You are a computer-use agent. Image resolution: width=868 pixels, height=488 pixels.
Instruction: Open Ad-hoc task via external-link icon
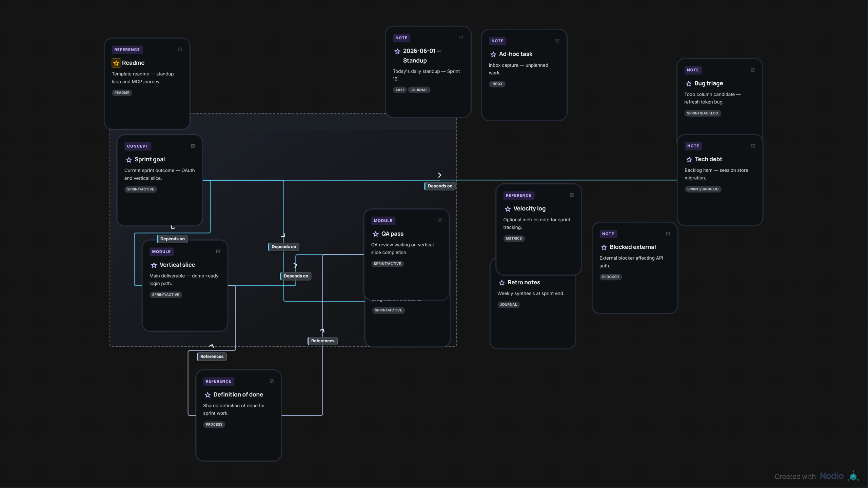click(557, 41)
